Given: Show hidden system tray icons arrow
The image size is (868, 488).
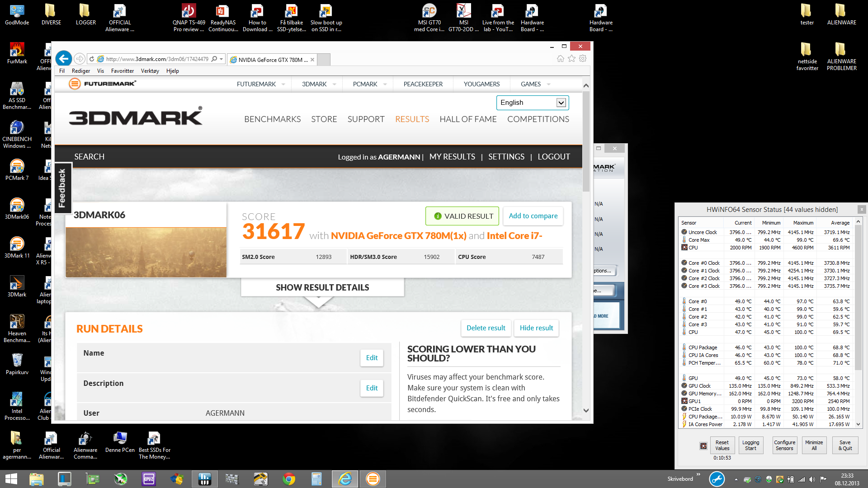Looking at the screenshot, I should pyautogui.click(x=736, y=479).
